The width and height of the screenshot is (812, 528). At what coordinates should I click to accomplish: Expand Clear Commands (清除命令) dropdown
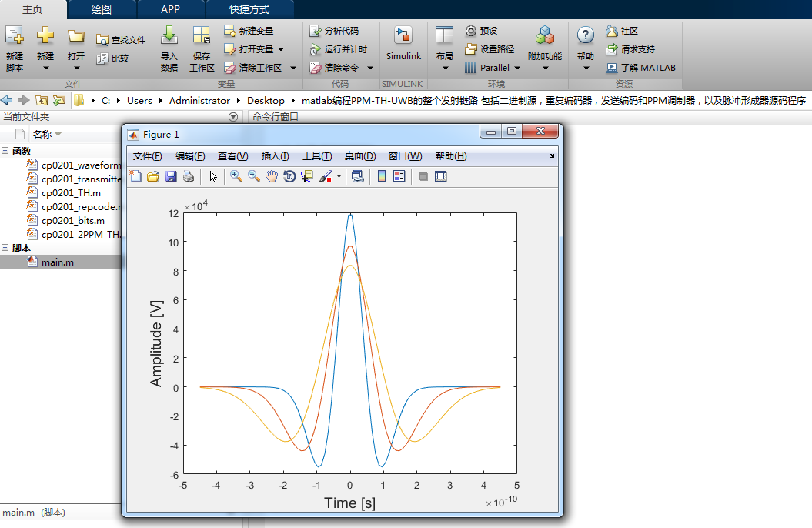click(370, 68)
